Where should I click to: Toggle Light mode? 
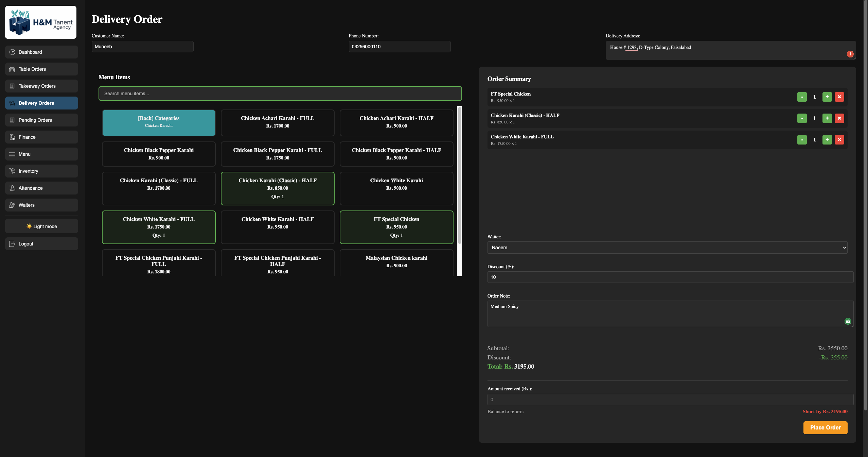coord(41,226)
